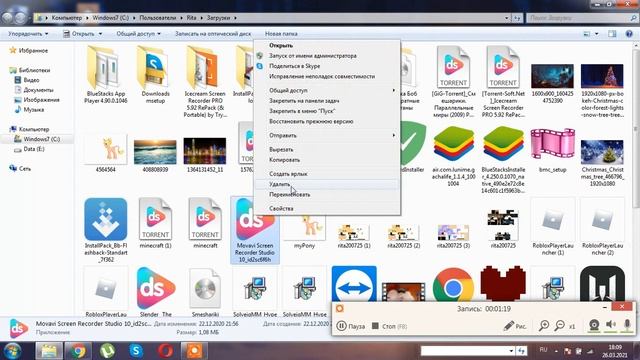Choose Закрепить на панели задач
640x360 pixels.
304,100
